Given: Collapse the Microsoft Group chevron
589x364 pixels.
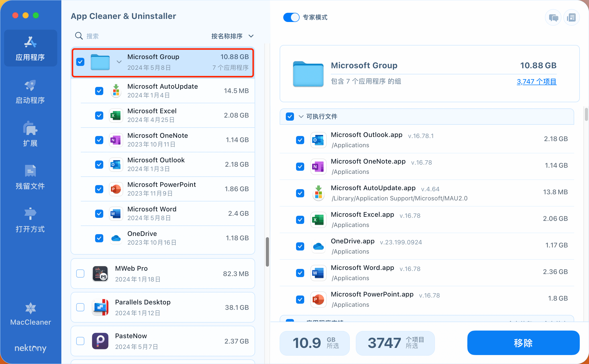Looking at the screenshot, I should click(x=119, y=62).
